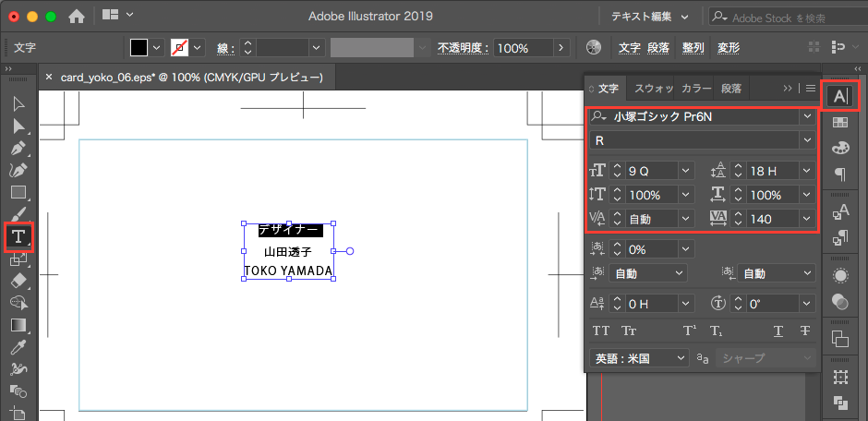Toggle Underline text style
The height and width of the screenshot is (421, 868).
tap(778, 331)
